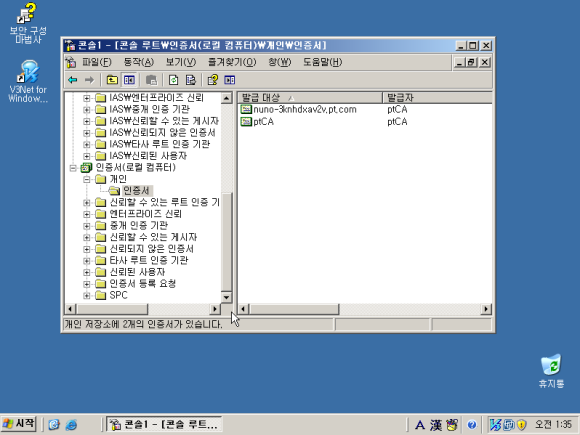Select the 휴지통 recycle bin icon
The image size is (580, 435).
pyautogui.click(x=551, y=371)
